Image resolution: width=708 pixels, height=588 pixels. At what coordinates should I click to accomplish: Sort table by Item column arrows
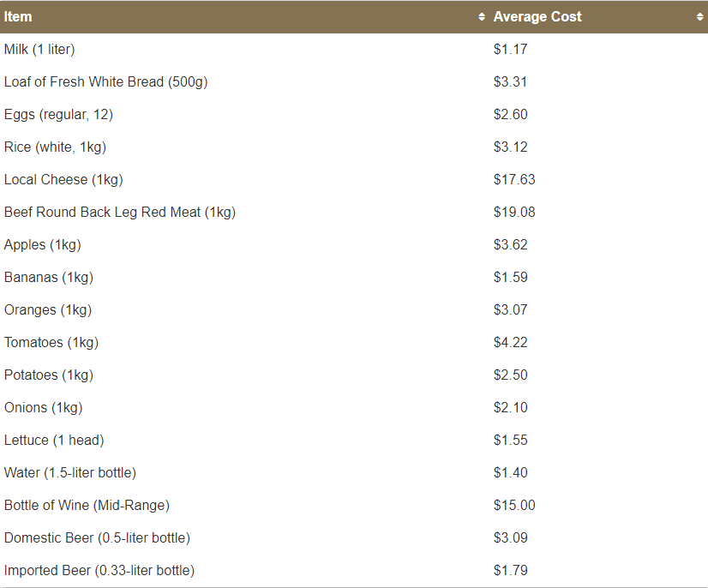tap(482, 16)
